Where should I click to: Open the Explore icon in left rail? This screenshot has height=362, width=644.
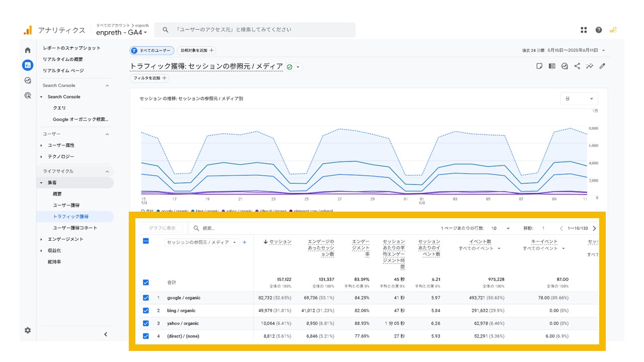pyautogui.click(x=28, y=80)
